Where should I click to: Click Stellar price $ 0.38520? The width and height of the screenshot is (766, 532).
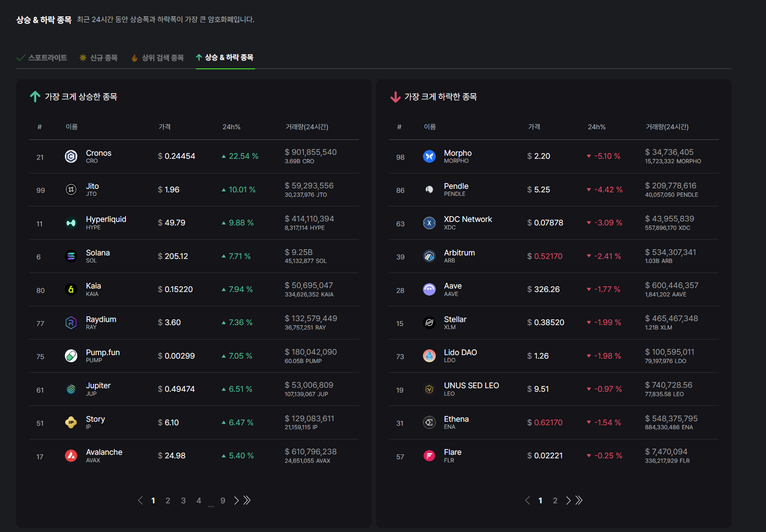[x=546, y=322]
